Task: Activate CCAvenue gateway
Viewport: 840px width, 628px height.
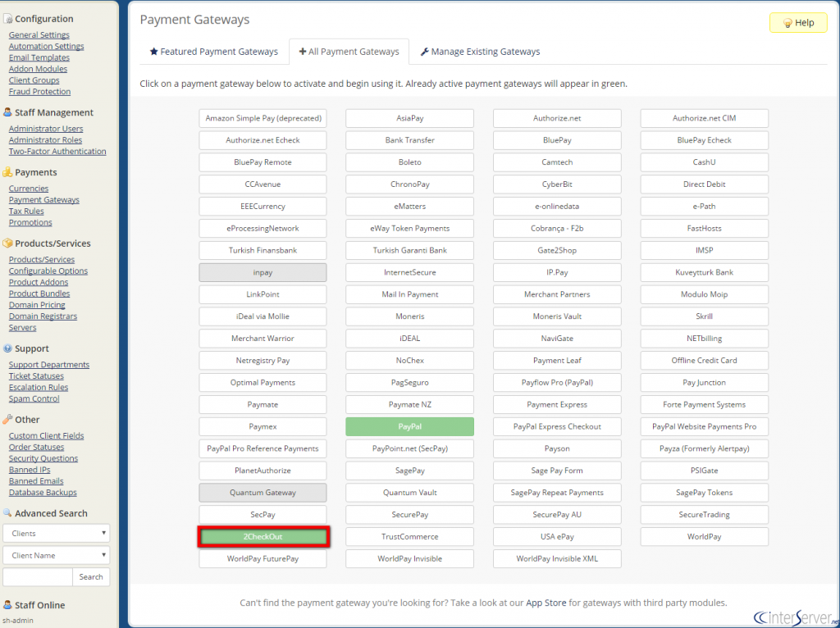Action: [262, 184]
